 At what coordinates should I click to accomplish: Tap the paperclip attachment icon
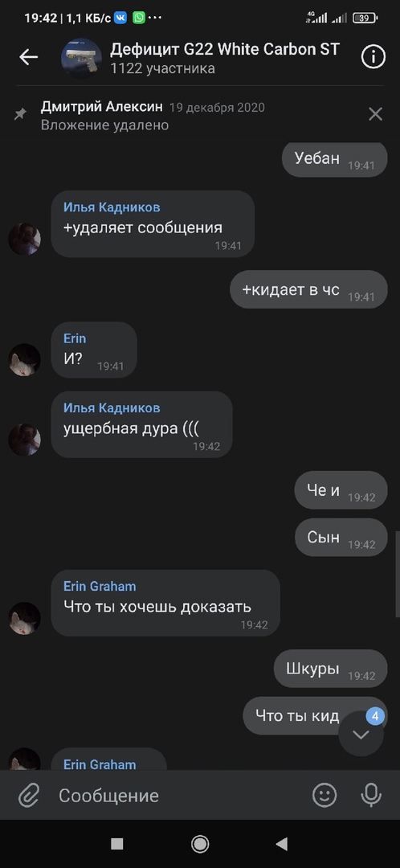pyautogui.click(x=28, y=796)
